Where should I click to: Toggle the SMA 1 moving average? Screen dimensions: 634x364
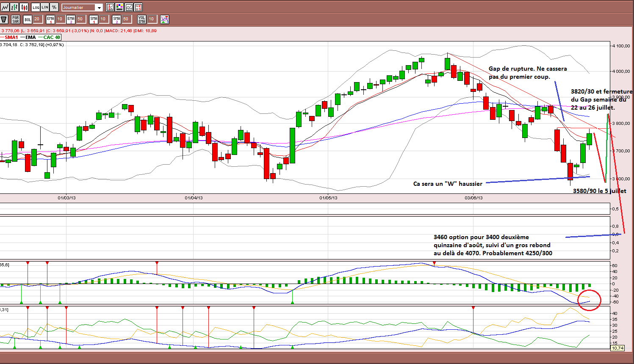pyautogui.click(x=94, y=19)
